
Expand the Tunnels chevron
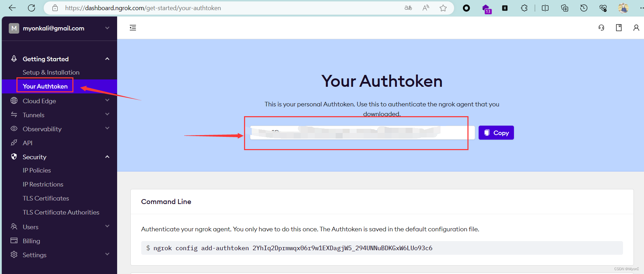(107, 114)
